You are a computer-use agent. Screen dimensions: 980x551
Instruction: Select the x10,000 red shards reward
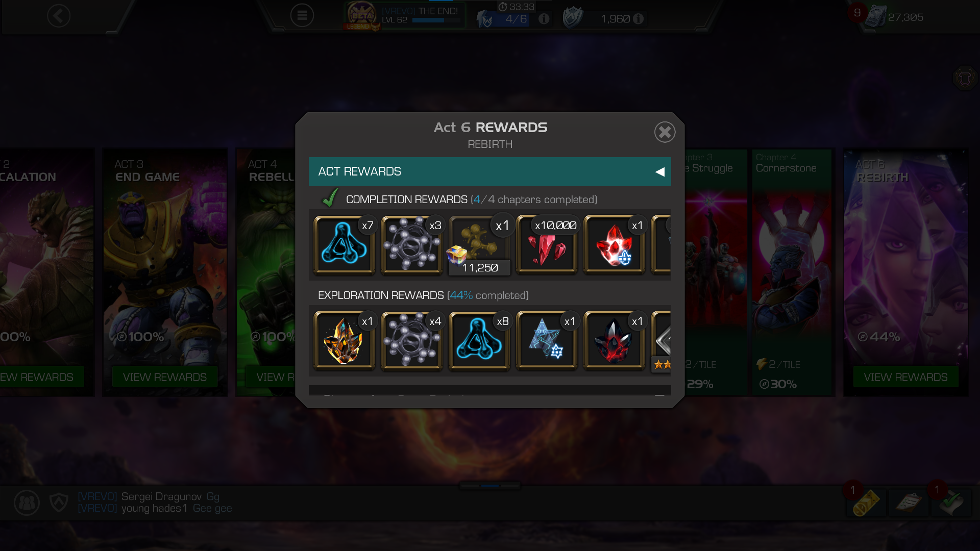coord(546,244)
